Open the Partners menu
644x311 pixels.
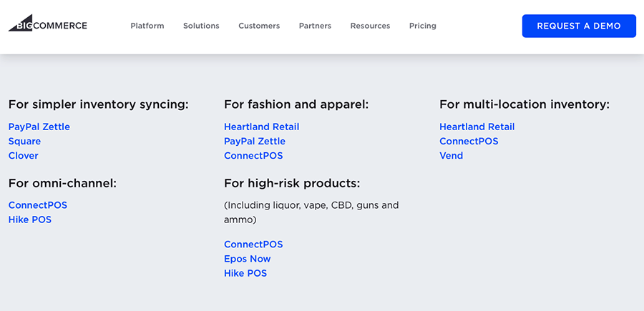pos(315,26)
